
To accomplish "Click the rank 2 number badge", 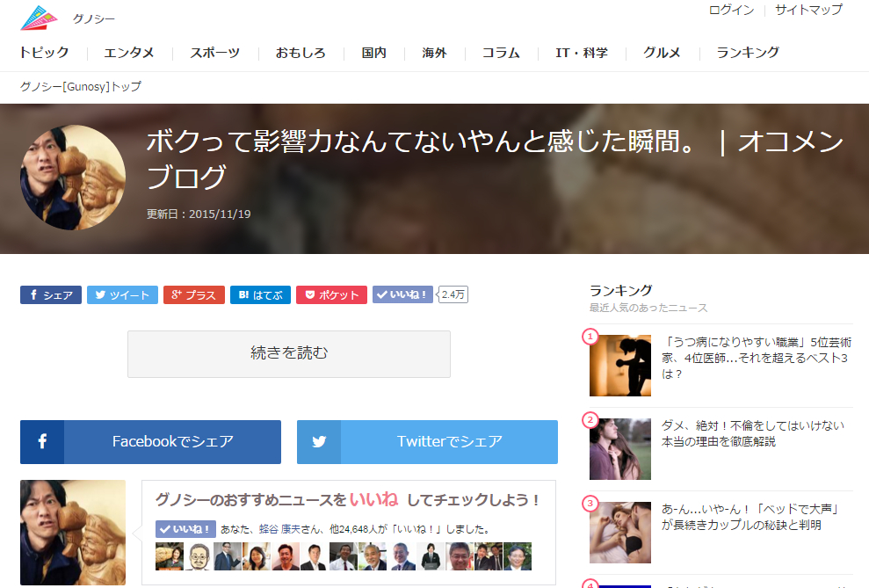I will pyautogui.click(x=590, y=420).
